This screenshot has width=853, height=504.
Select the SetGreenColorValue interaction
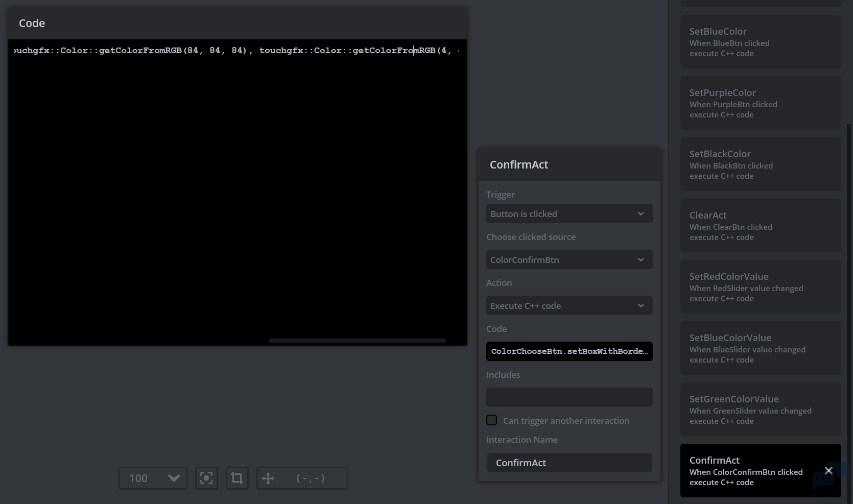pos(760,410)
